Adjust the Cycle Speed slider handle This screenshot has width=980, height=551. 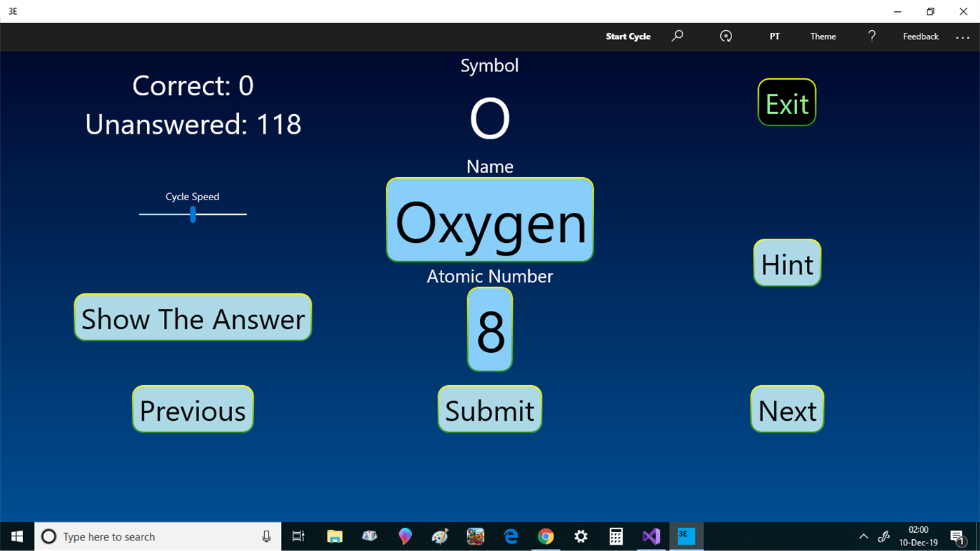193,215
